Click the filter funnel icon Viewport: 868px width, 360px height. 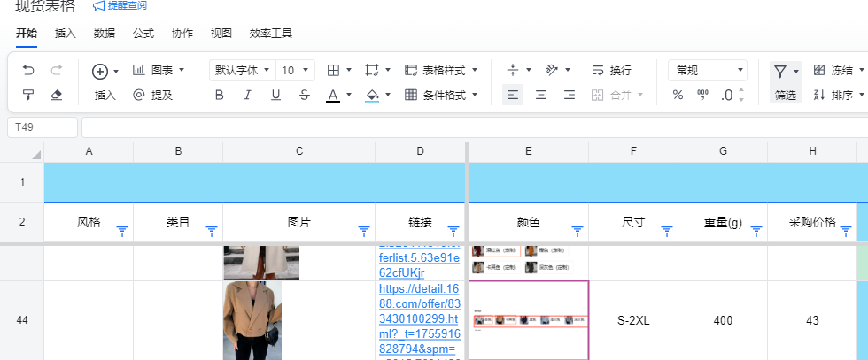(x=779, y=71)
